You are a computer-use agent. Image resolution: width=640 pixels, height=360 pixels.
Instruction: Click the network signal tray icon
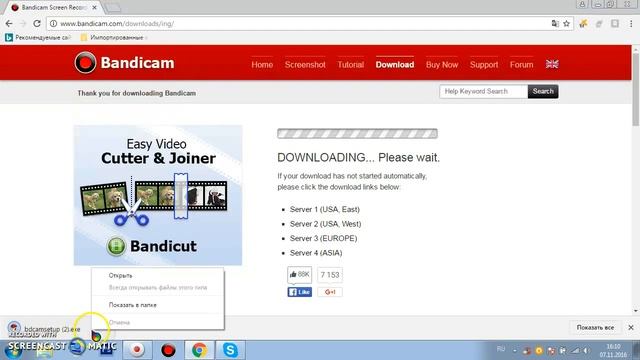575,351
